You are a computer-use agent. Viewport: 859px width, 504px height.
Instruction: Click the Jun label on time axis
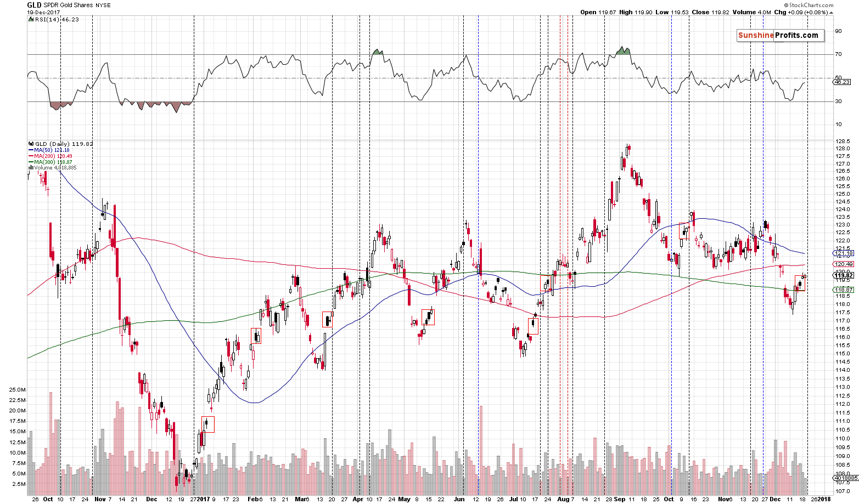(x=459, y=500)
